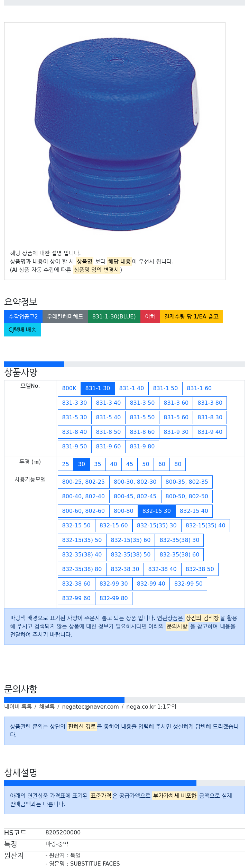Image resolution: width=249 pixels, height=868 pixels.
Task: Select model 831-1 40 option
Action: coord(131,388)
